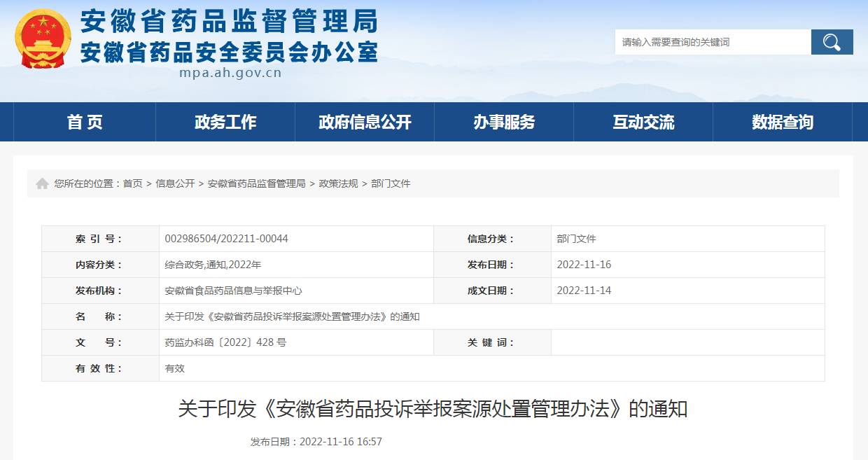The image size is (868, 460).
Task: Click the 信息分类 label cell
Action: [x=492, y=239]
